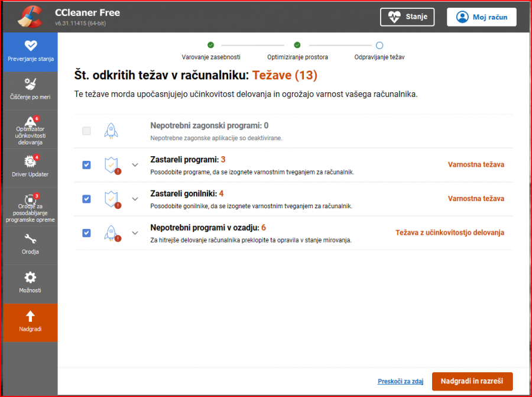Open the Moj račun account button
Screen dimensions: 532x397
481,17
